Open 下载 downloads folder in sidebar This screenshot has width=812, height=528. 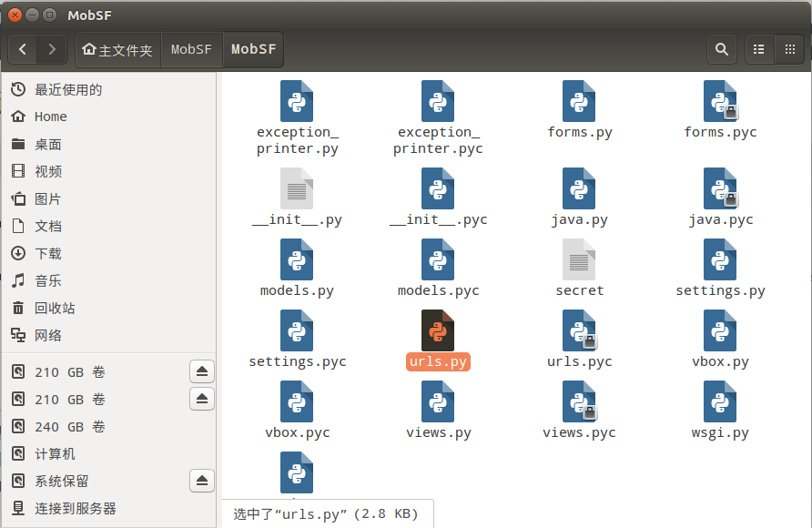click(108, 254)
